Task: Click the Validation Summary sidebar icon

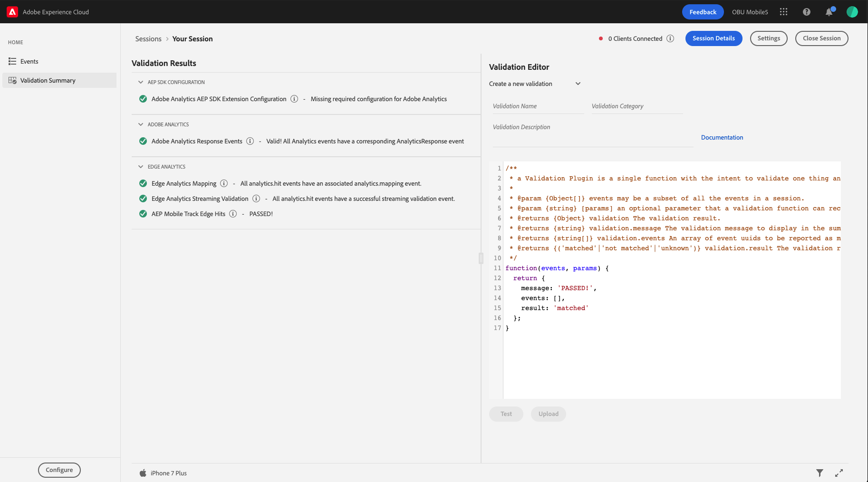Action: coord(12,80)
